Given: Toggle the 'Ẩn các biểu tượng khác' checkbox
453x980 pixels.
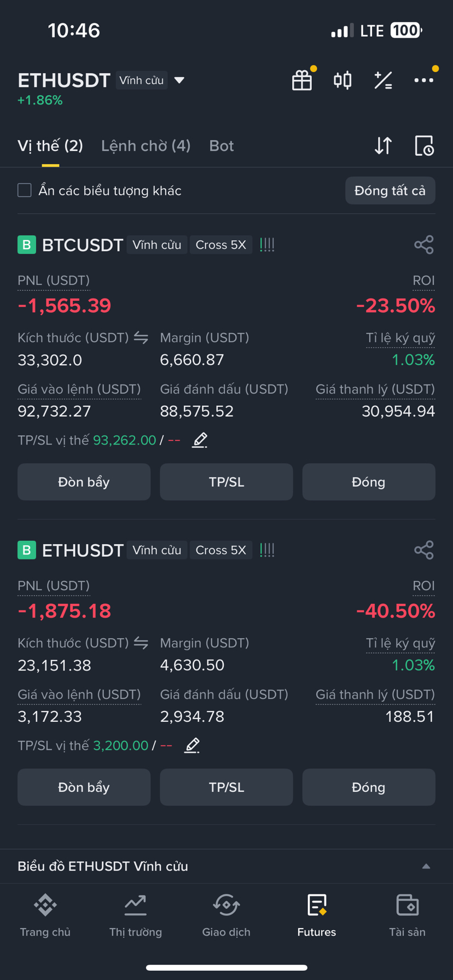Looking at the screenshot, I should pos(25,190).
